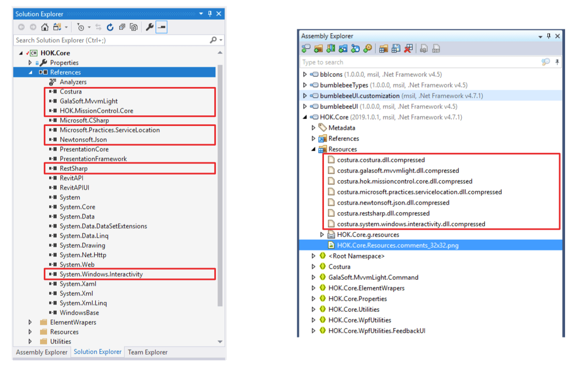Screen dimensions: 588x369
Task: Select the RestSharp reference
Action: click(x=74, y=168)
